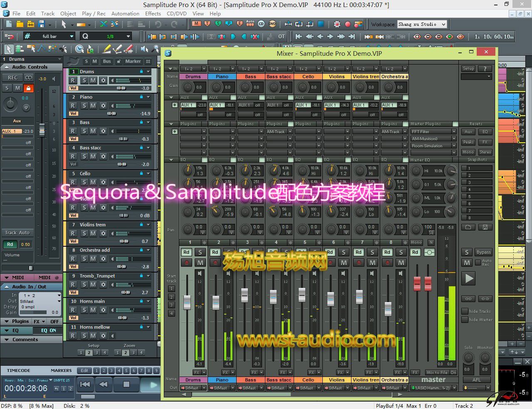Image resolution: width=532 pixels, height=409 pixels.
Task: Select the yellow pencil draw tool
Action: click(107, 49)
